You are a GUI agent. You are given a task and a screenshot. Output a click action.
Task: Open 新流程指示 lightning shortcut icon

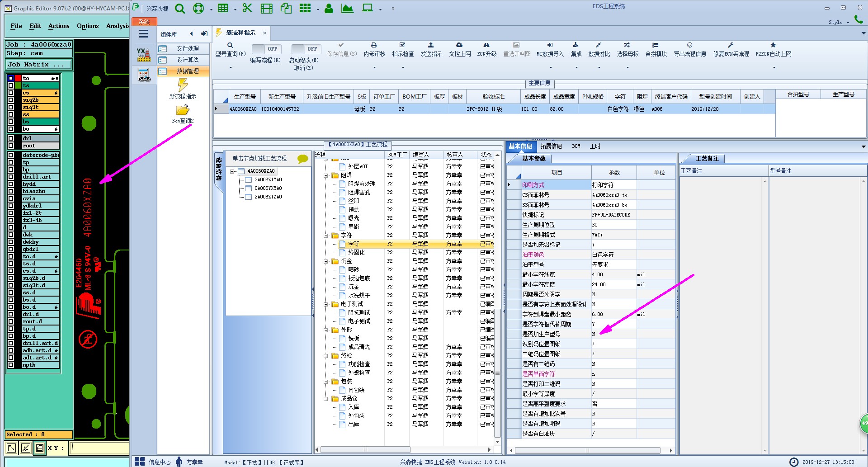(183, 85)
